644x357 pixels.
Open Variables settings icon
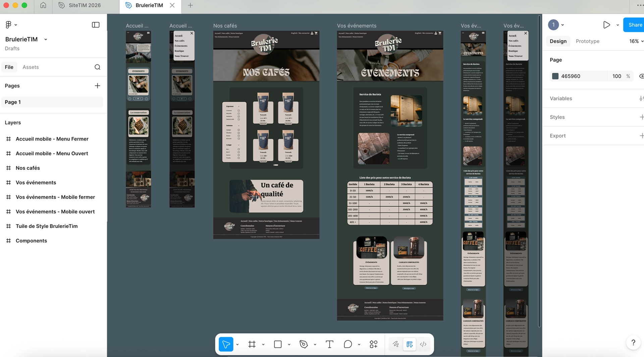pos(641,98)
